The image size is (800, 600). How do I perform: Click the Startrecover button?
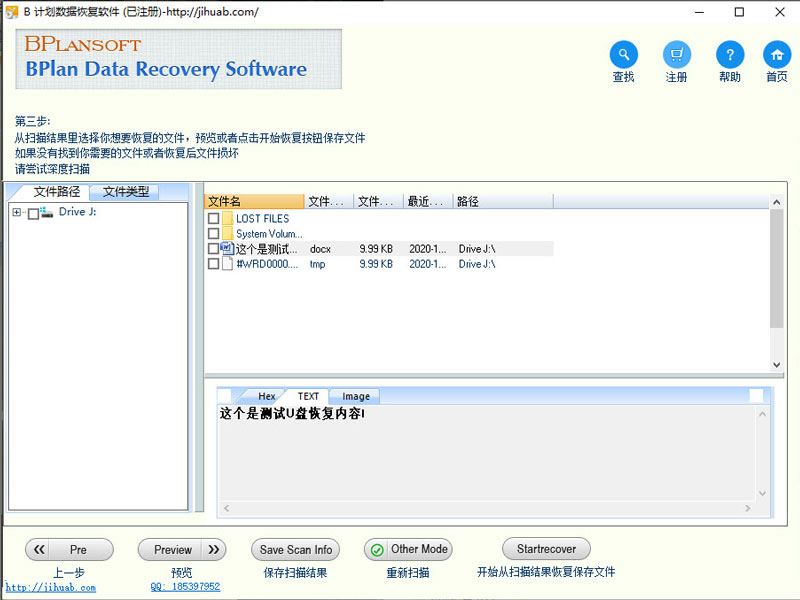[546, 549]
